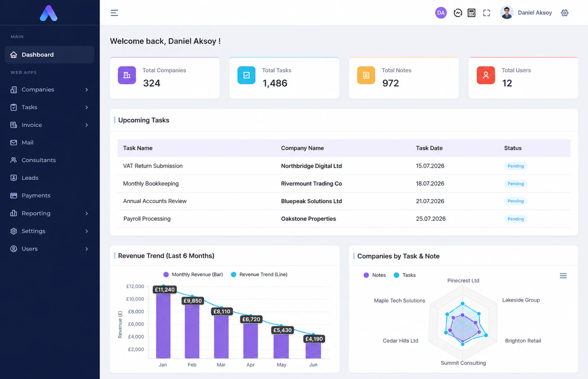Open the Dashboard menu item

[50, 55]
